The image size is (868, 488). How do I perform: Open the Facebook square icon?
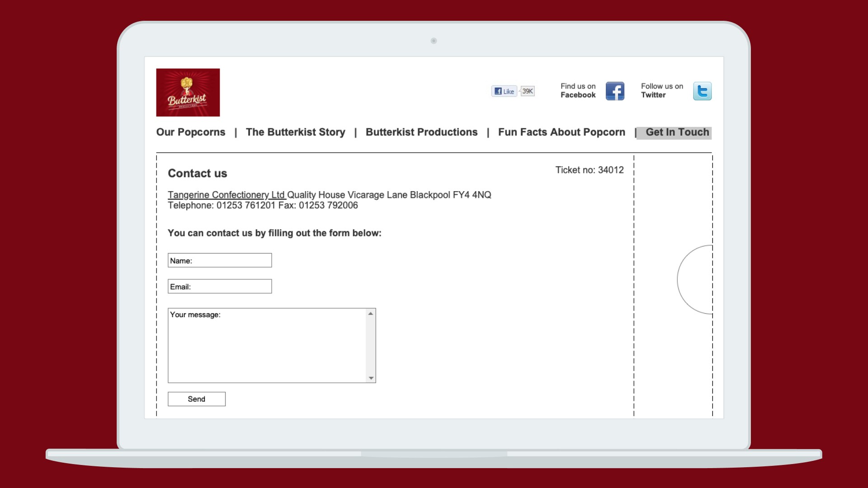tap(615, 91)
